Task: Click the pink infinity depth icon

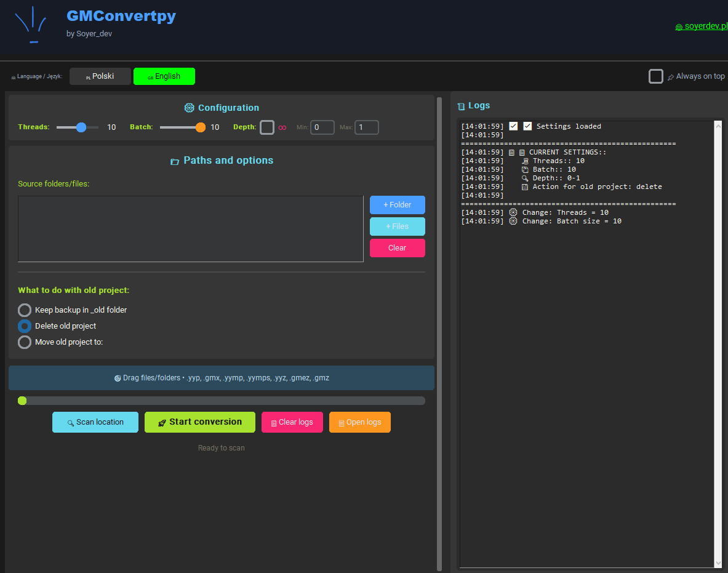Action: click(x=282, y=127)
